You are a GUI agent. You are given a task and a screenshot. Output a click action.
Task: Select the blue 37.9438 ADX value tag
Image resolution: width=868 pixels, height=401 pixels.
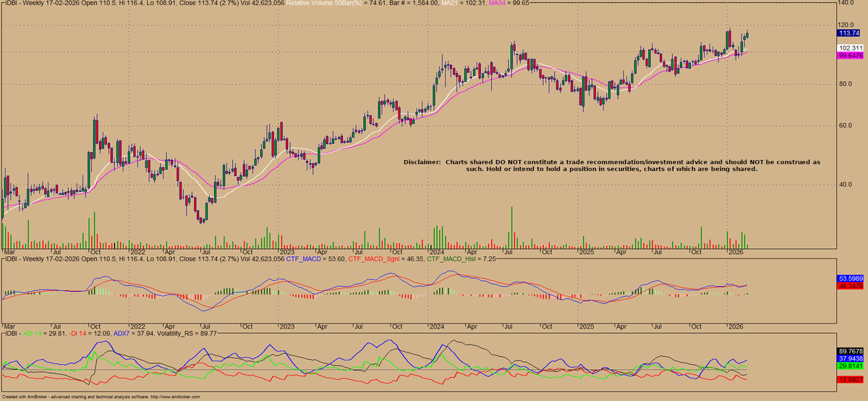848,358
